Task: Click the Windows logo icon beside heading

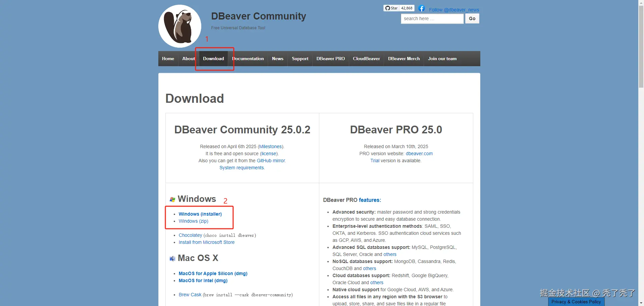Action: [x=172, y=200]
